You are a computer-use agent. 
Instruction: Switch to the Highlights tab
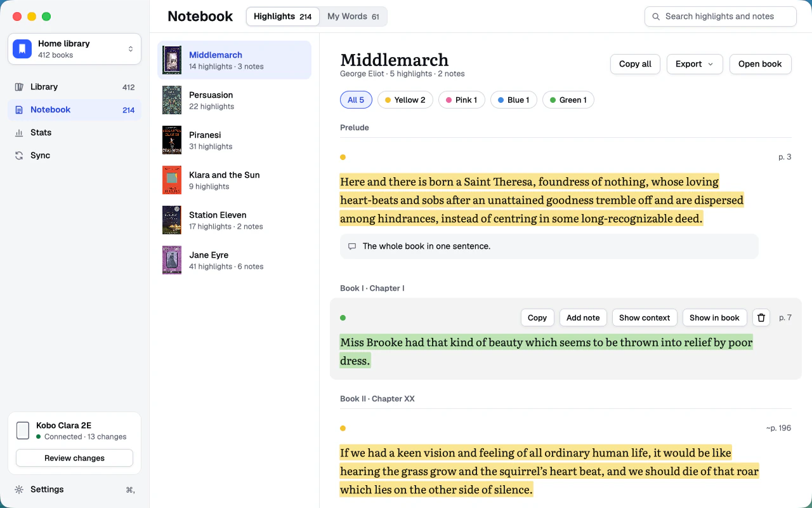point(282,17)
